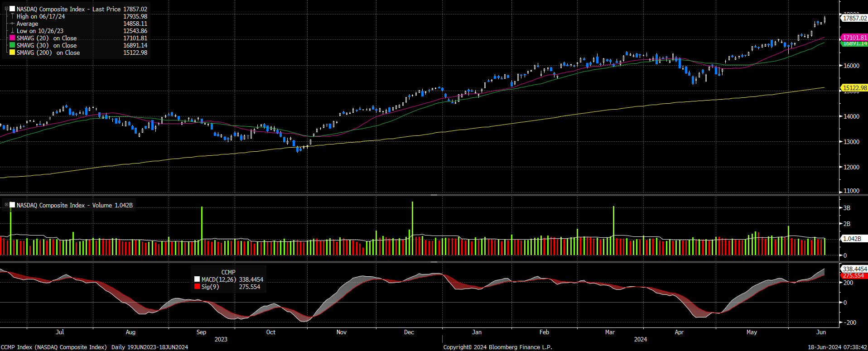Select the 'SMAVG (200) on Close' legend entry
Viewport: 868px width, 351px height.
[x=48, y=53]
